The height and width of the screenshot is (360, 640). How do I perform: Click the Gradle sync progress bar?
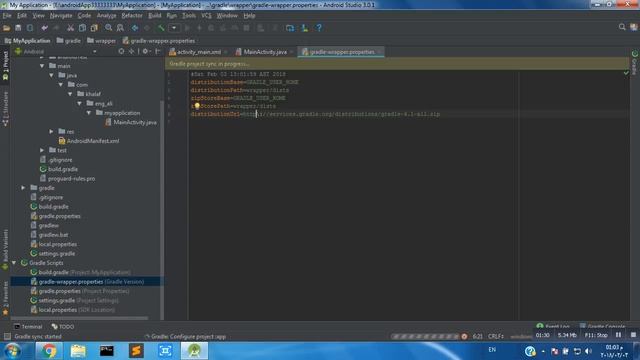[x=425, y=337]
